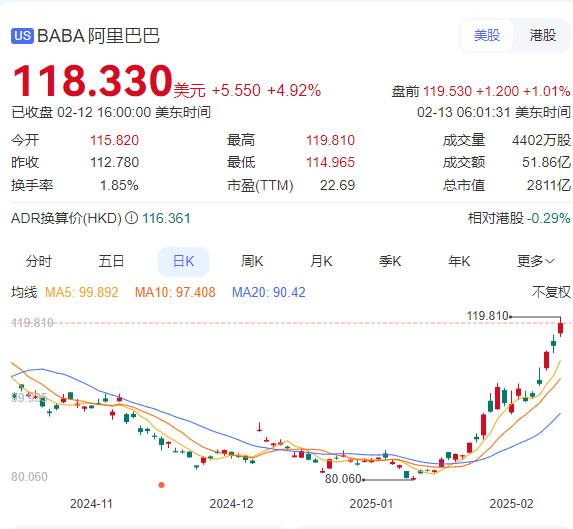Switch to the 美股 market toggle

coord(487,35)
